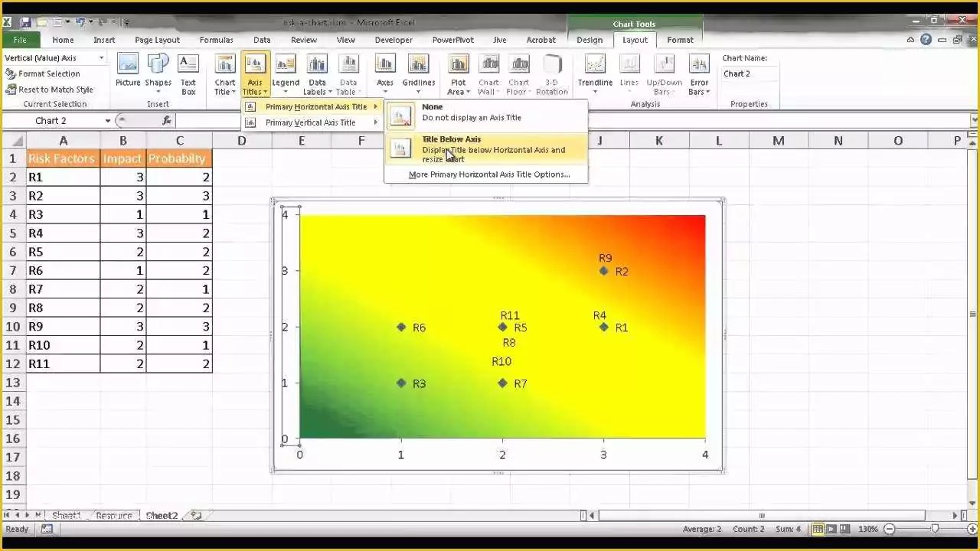Switch to the Format ribbon tab

click(x=680, y=40)
